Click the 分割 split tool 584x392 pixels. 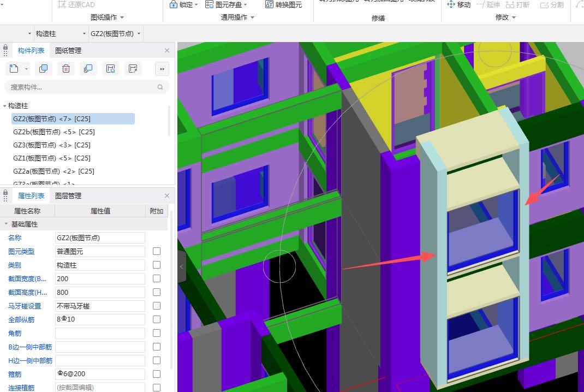pyautogui.click(x=552, y=4)
